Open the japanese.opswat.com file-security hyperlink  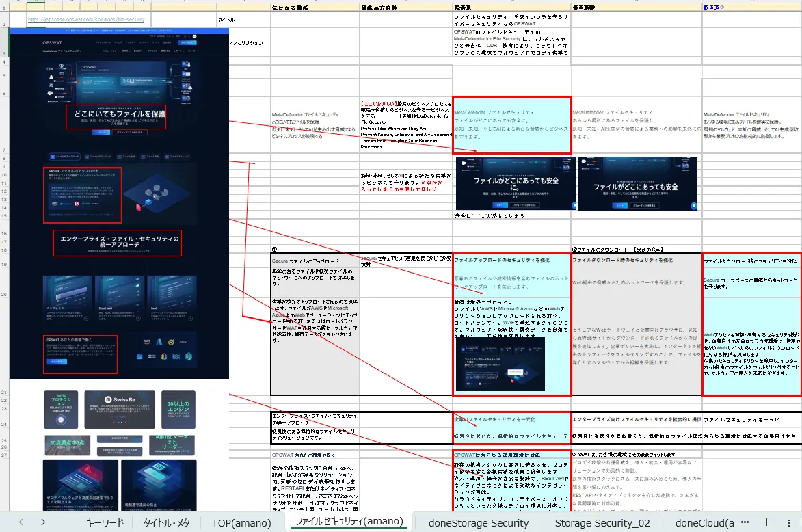point(86,19)
